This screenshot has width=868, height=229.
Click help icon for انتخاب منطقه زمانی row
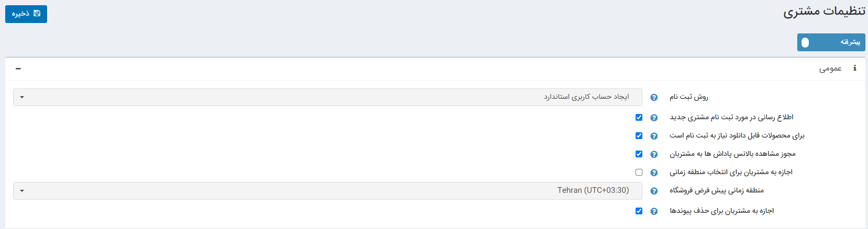coord(654,173)
